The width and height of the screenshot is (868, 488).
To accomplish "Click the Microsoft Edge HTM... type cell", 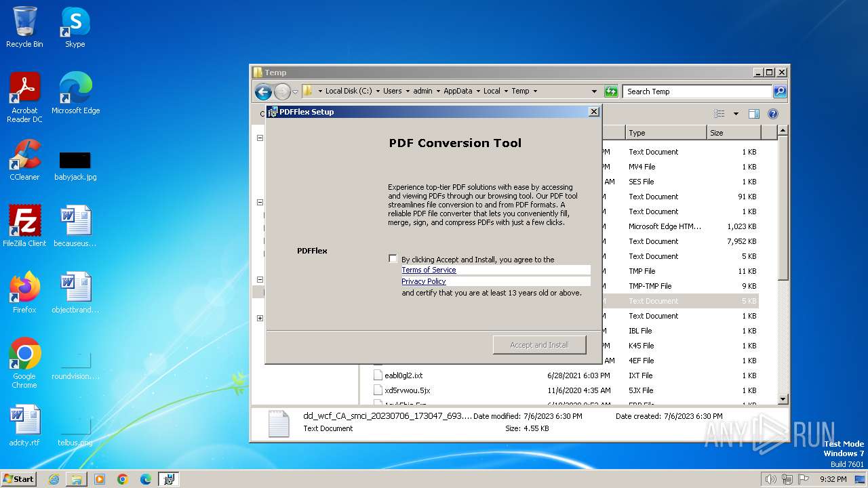I will pyautogui.click(x=665, y=226).
